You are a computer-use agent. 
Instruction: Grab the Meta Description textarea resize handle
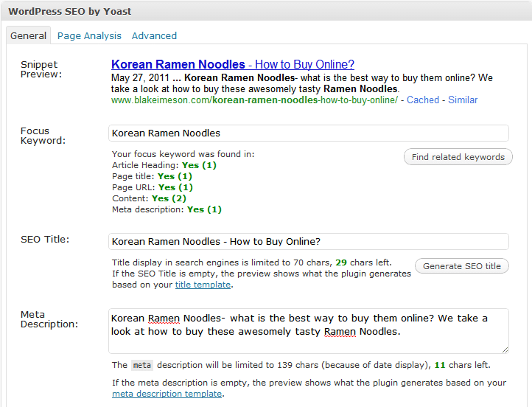(x=505, y=349)
